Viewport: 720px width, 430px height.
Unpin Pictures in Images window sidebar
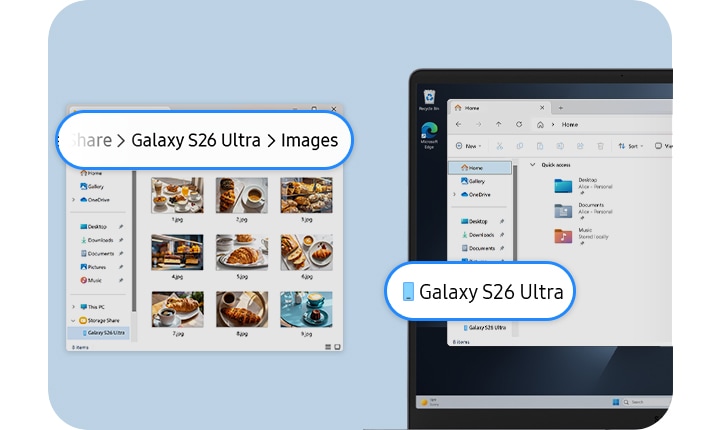coord(121,266)
